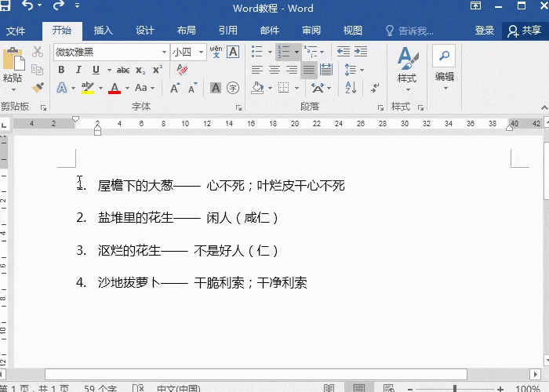Click the borders grid icon
Viewport: 549px width, 392px height.
pyautogui.click(x=284, y=88)
